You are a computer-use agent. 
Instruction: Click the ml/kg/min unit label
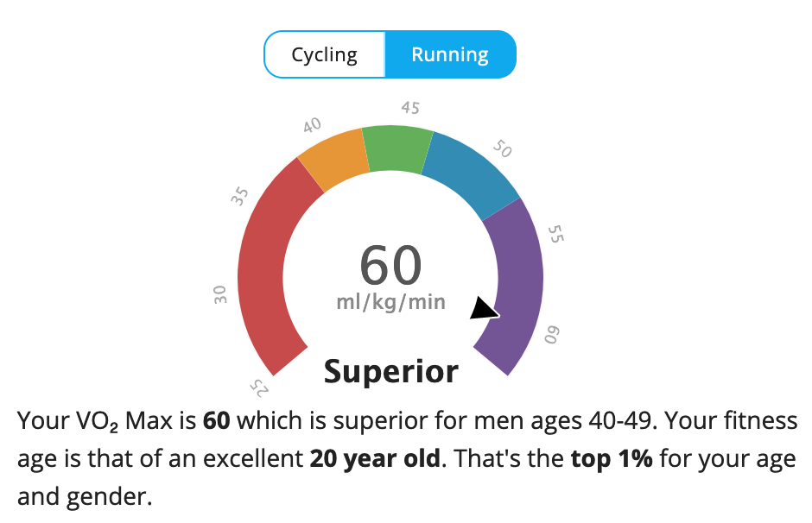pos(390,302)
